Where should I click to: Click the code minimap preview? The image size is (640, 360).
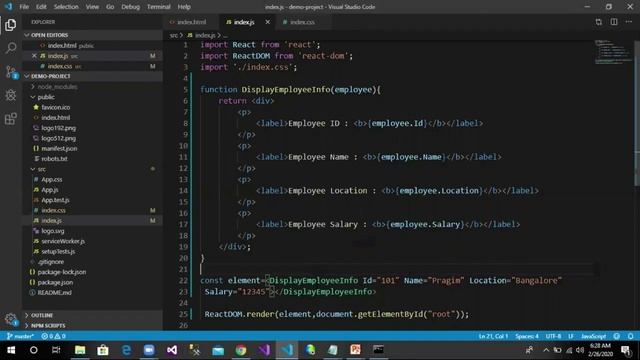pos(613,52)
